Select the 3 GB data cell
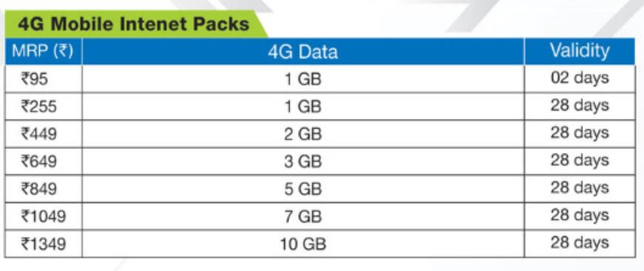Image resolution: width=644 pixels, height=271 pixels. [x=303, y=162]
